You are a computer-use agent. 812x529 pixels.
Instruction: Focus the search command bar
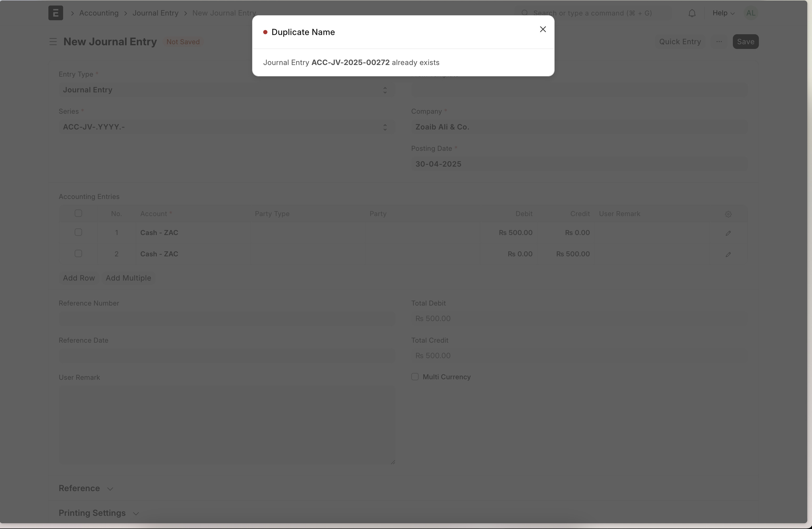point(593,13)
